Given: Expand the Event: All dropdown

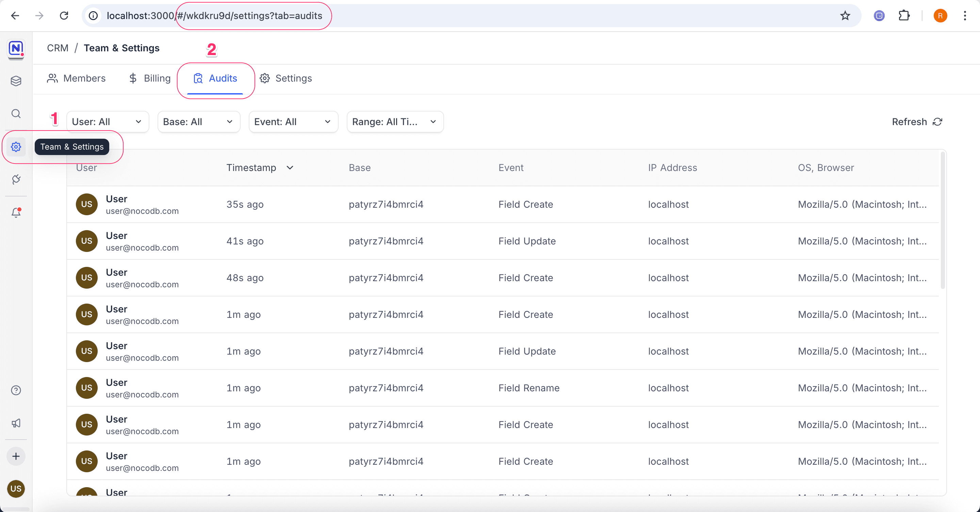Looking at the screenshot, I should 293,122.
